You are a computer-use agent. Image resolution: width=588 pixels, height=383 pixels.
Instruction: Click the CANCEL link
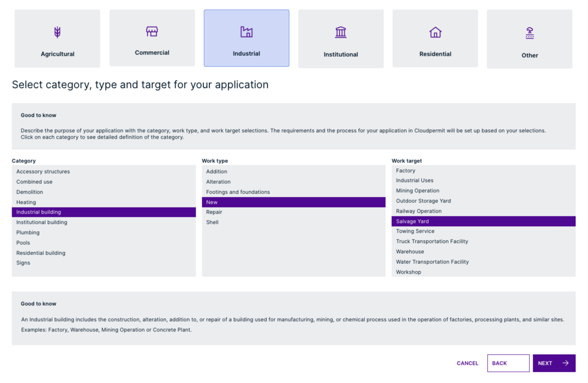coord(467,363)
